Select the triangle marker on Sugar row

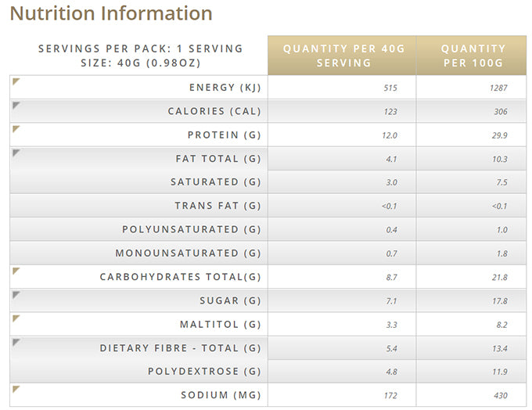click(16, 294)
